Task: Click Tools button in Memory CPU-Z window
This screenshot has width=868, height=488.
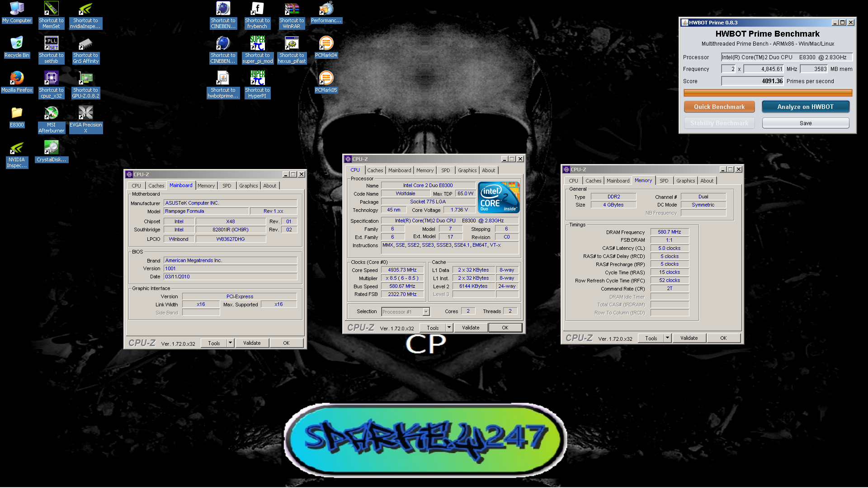Action: 651,338
